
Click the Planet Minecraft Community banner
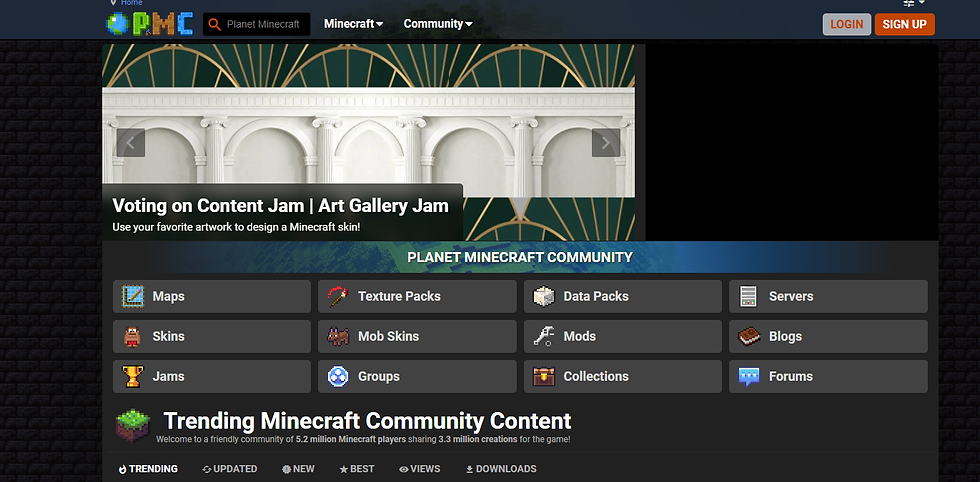click(x=520, y=257)
